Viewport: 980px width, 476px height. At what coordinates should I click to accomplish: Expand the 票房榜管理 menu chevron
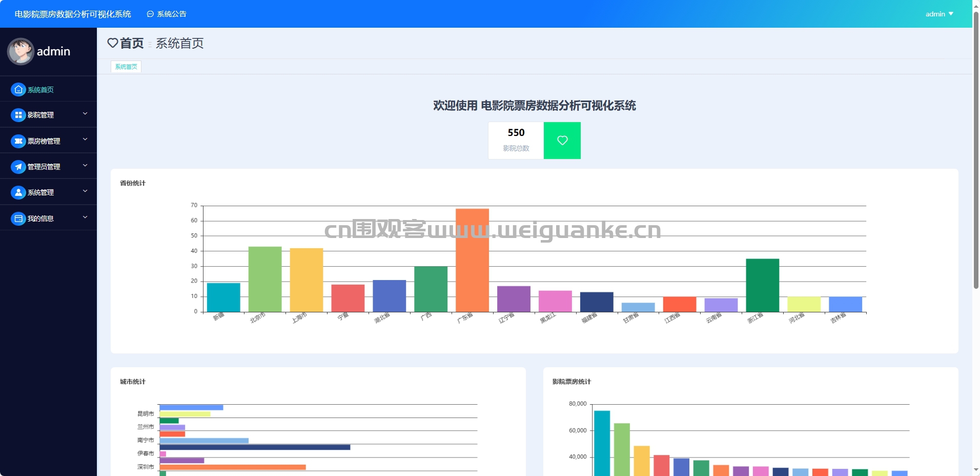tap(85, 140)
